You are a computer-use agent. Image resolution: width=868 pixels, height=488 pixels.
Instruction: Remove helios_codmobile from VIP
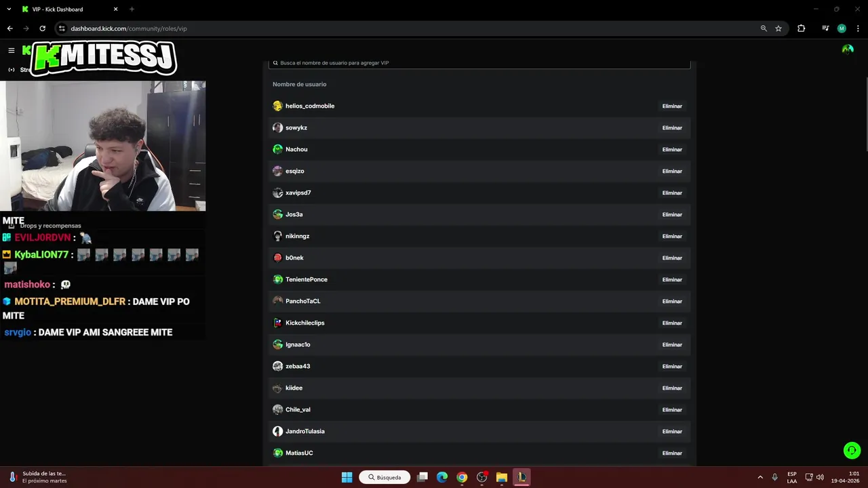tap(672, 106)
